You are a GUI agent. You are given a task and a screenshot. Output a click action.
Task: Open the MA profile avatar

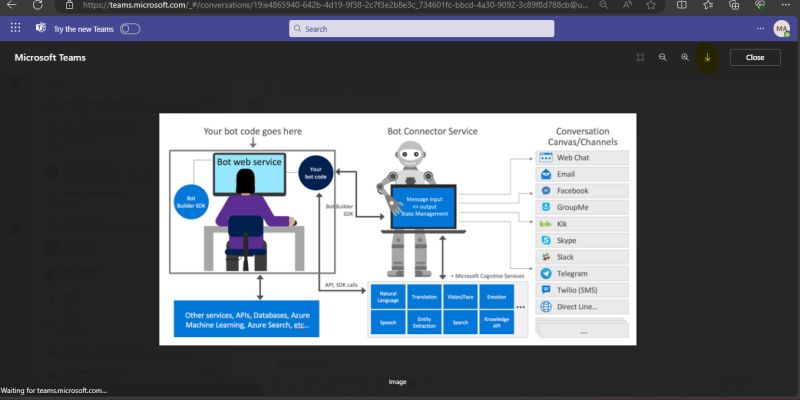[782, 29]
